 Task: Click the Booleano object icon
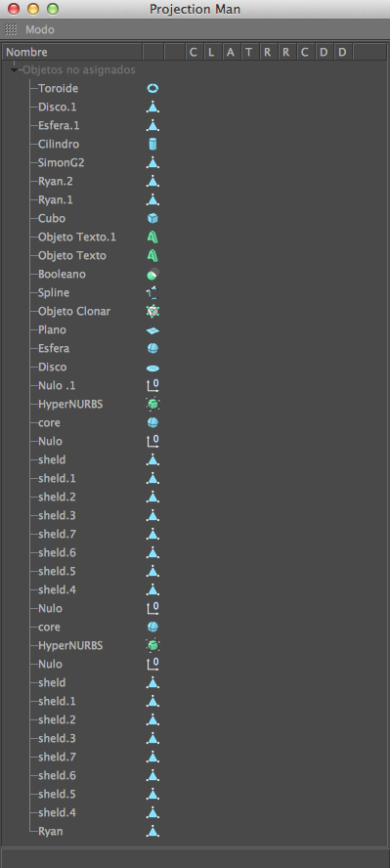153,274
